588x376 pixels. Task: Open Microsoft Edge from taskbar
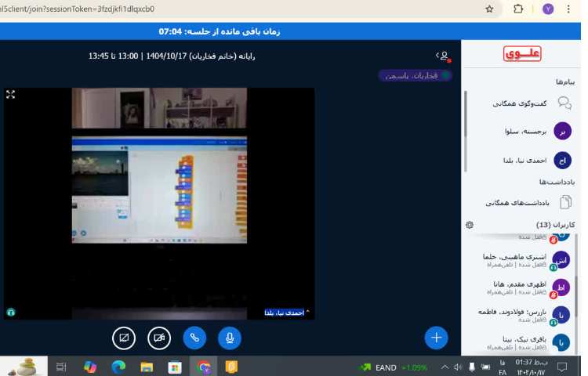click(x=118, y=367)
